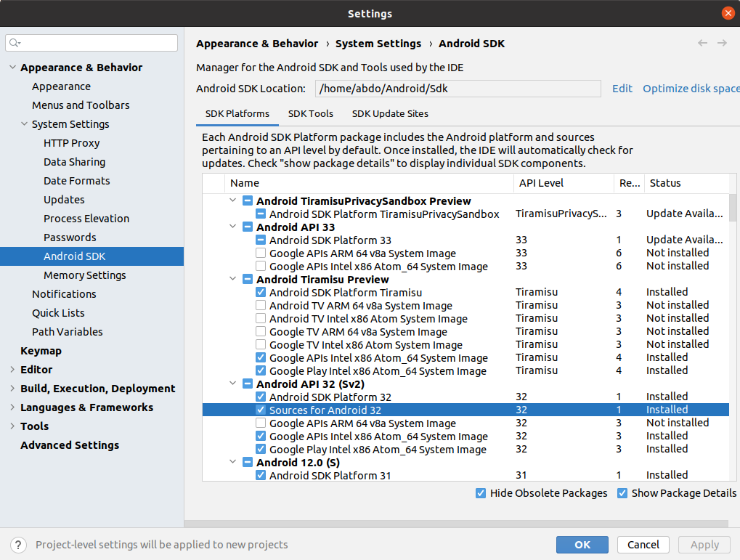
Task: Open Updates settings page
Action: click(x=64, y=200)
